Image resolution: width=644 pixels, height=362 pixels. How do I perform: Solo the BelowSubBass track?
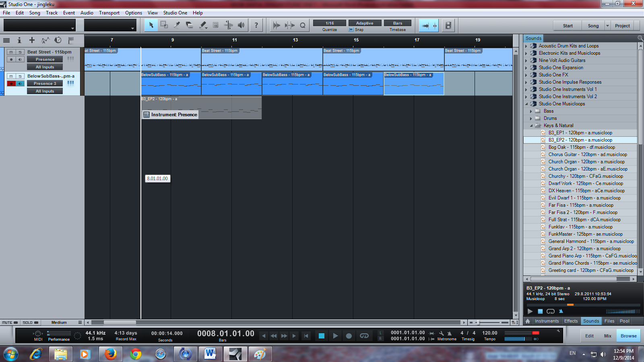point(20,76)
